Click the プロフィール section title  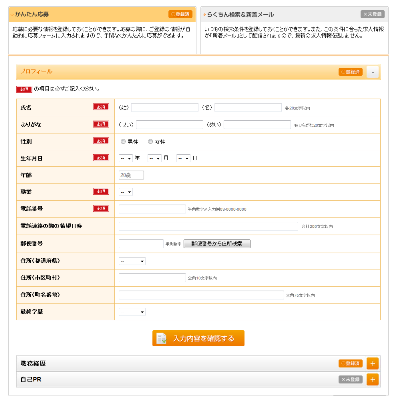tap(36, 72)
